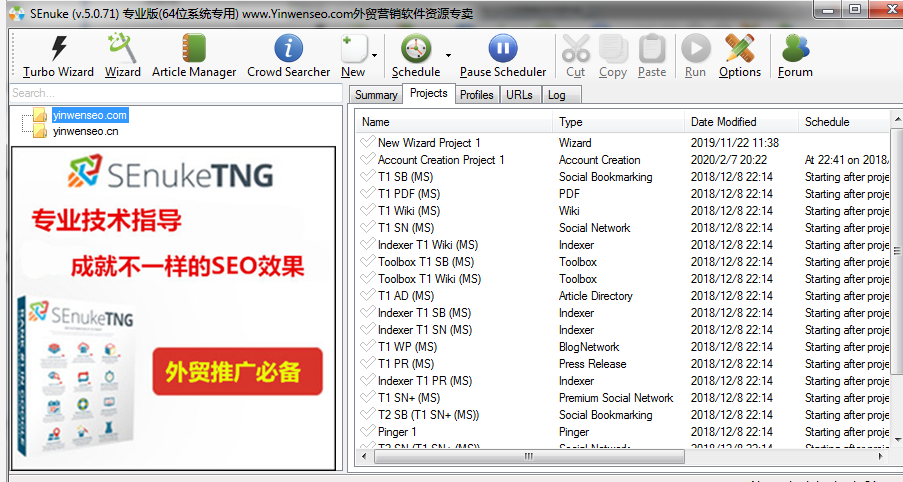Select Pinger 1 project
The height and width of the screenshot is (482, 903).
click(x=397, y=432)
